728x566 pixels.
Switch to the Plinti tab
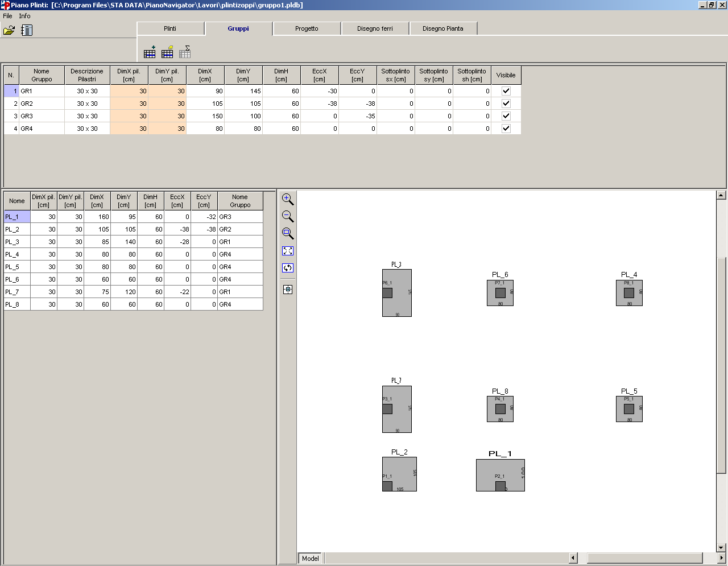[170, 28]
